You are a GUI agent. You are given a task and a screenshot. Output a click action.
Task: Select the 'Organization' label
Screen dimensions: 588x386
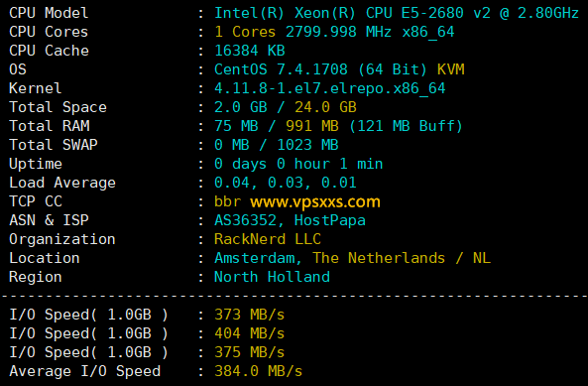(x=62, y=240)
